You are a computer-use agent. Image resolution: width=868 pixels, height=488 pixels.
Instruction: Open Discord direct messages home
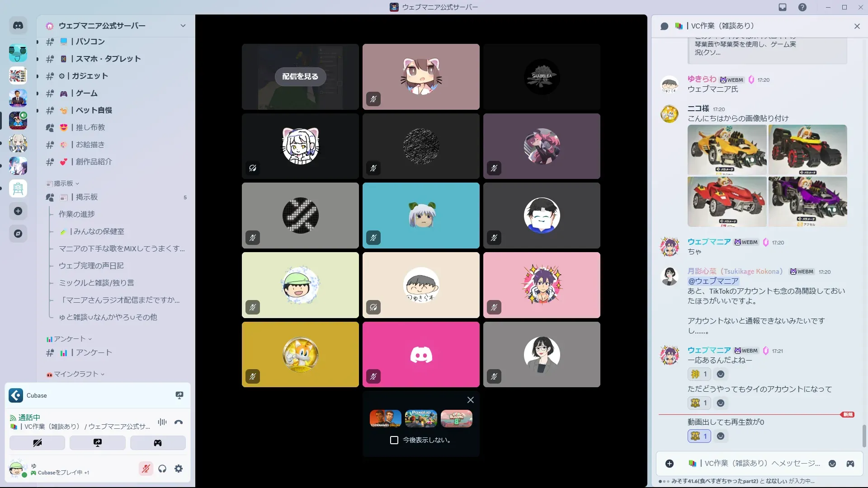(18, 26)
